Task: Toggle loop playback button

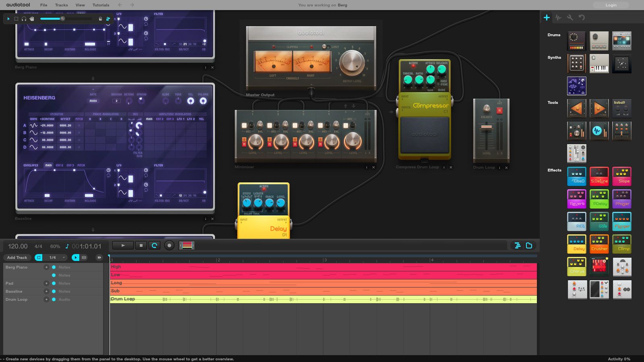Action: click(154, 245)
